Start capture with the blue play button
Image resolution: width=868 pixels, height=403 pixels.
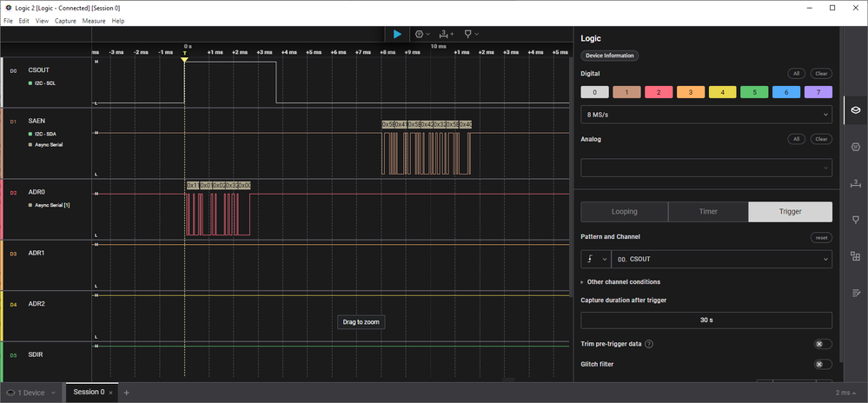tap(397, 34)
